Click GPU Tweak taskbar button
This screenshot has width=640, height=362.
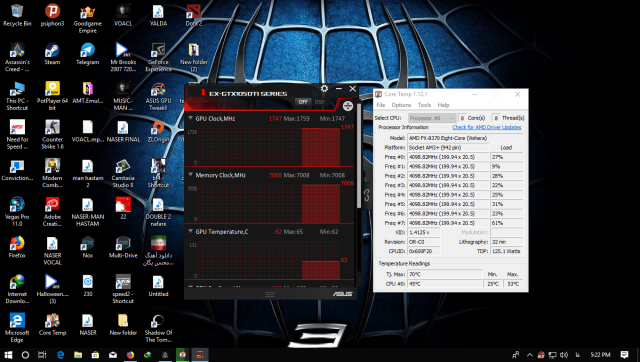[200, 355]
